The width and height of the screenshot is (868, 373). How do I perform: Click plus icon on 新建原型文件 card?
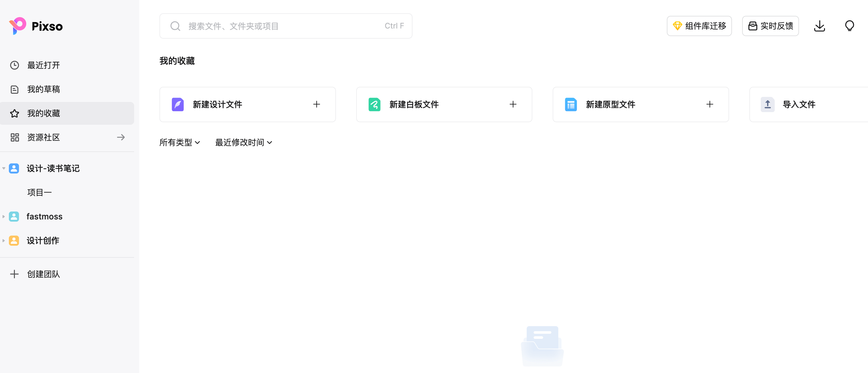(709, 104)
